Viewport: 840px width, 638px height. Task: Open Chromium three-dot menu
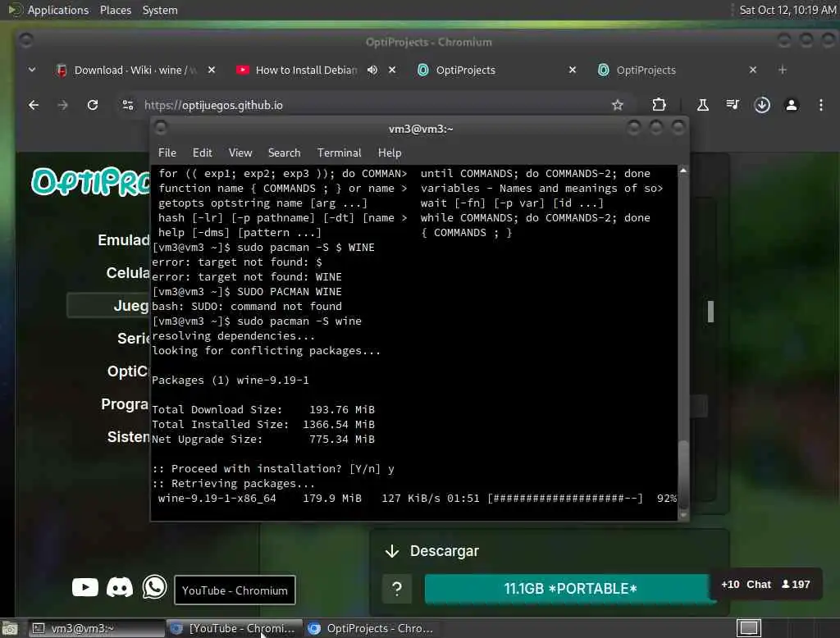point(820,105)
